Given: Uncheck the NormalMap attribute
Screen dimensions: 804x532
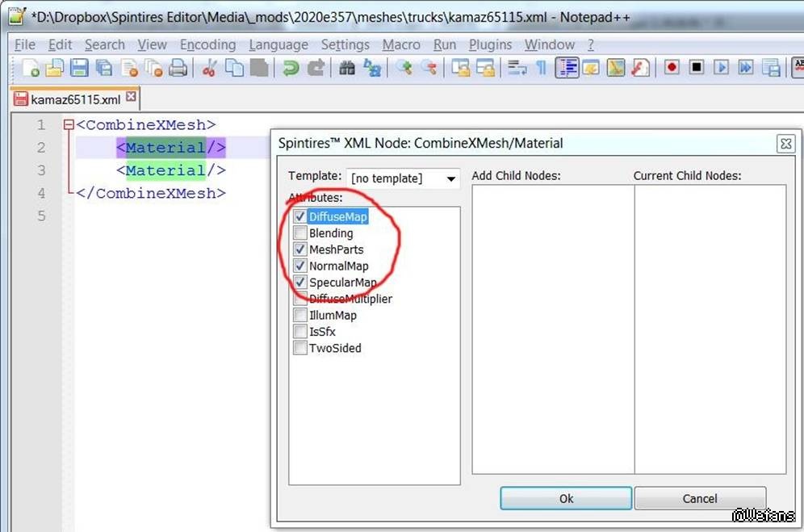Looking at the screenshot, I should coord(300,266).
